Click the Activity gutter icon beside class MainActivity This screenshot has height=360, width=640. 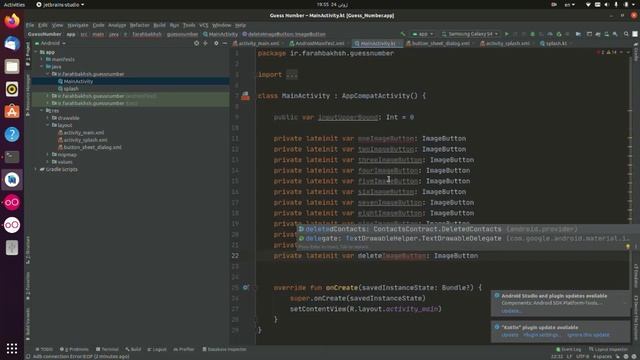245,96
